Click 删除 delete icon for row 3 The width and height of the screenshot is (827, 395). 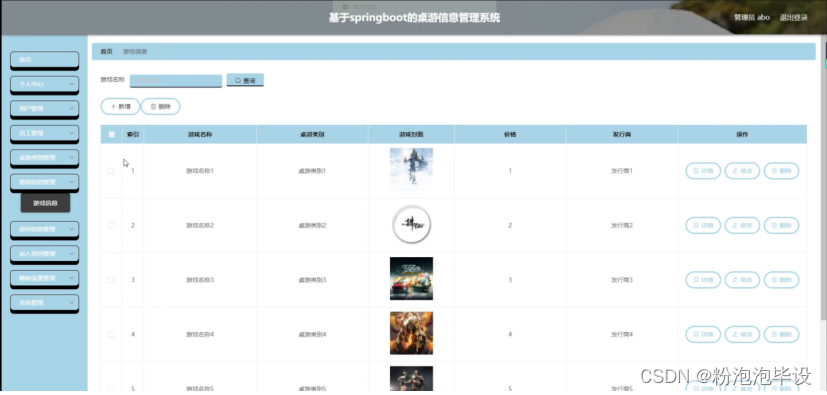[x=781, y=280]
